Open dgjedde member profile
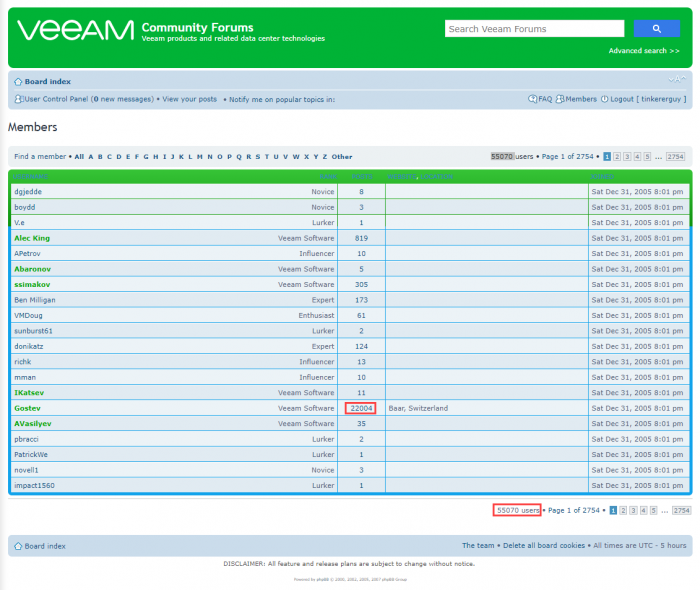This screenshot has height=590, width=700. (28, 192)
